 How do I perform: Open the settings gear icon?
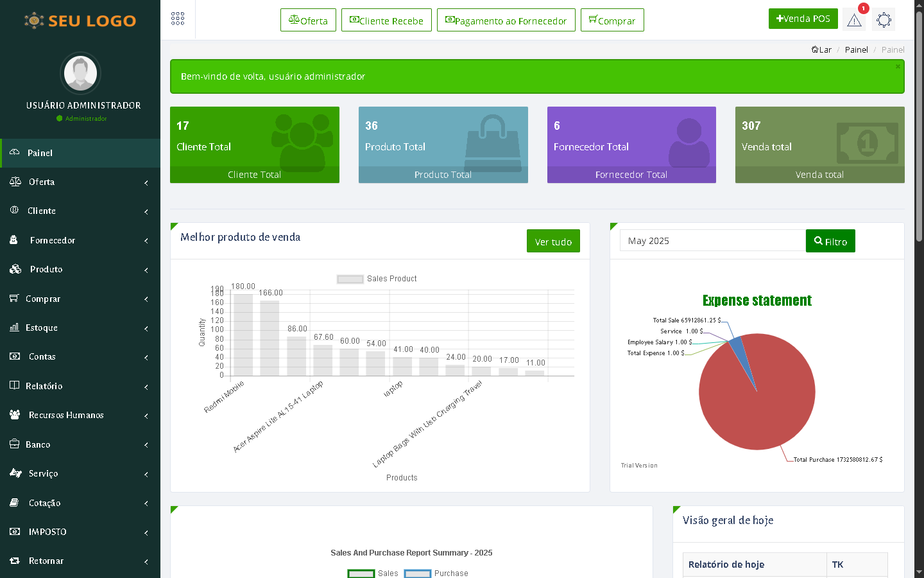coord(884,21)
